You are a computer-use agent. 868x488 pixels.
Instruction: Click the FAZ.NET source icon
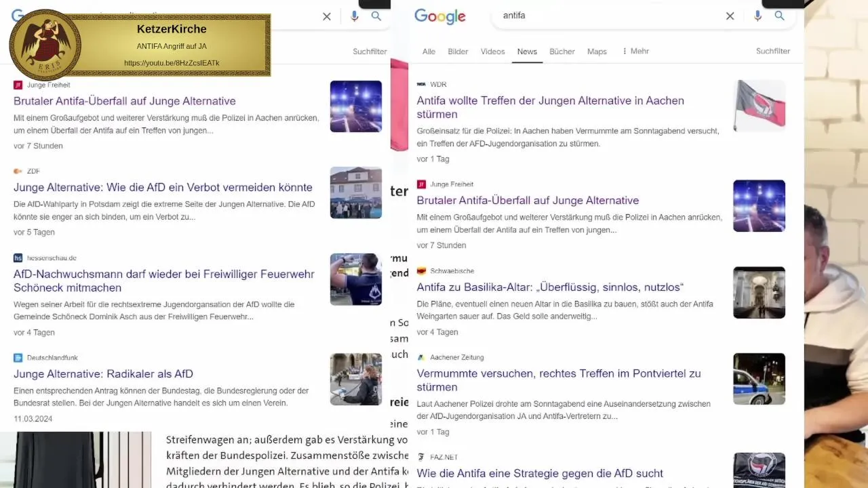pyautogui.click(x=421, y=457)
